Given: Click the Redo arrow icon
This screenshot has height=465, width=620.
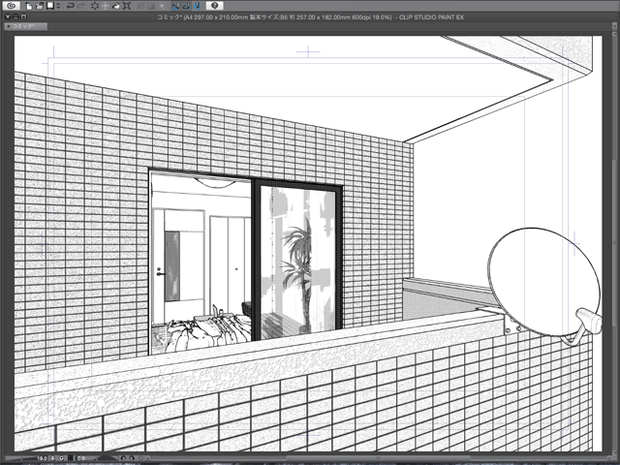Looking at the screenshot, I should tap(81, 6).
